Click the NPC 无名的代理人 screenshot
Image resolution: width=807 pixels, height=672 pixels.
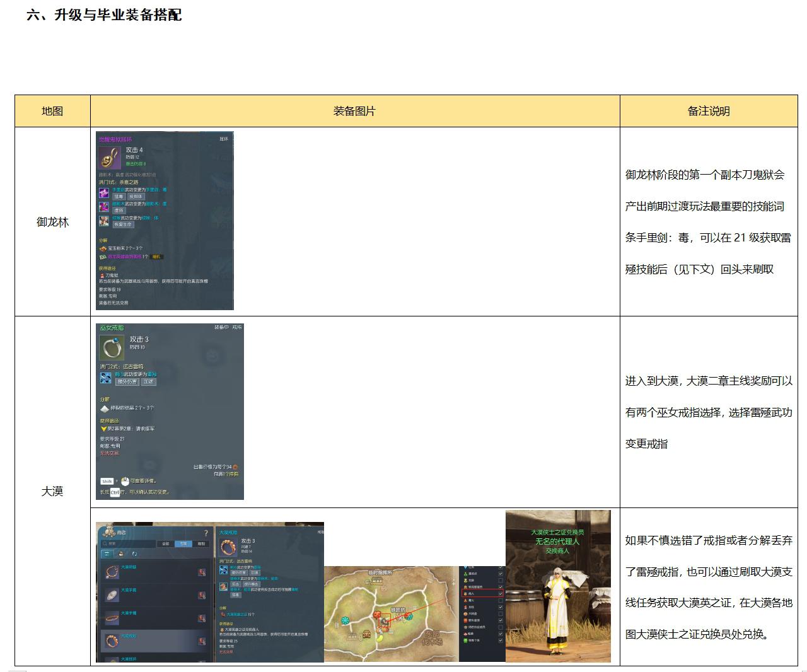558,586
